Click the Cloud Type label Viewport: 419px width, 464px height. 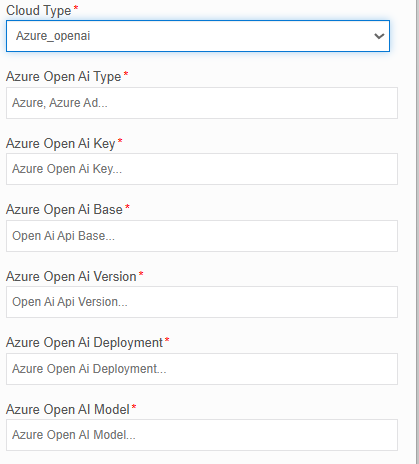tap(39, 11)
